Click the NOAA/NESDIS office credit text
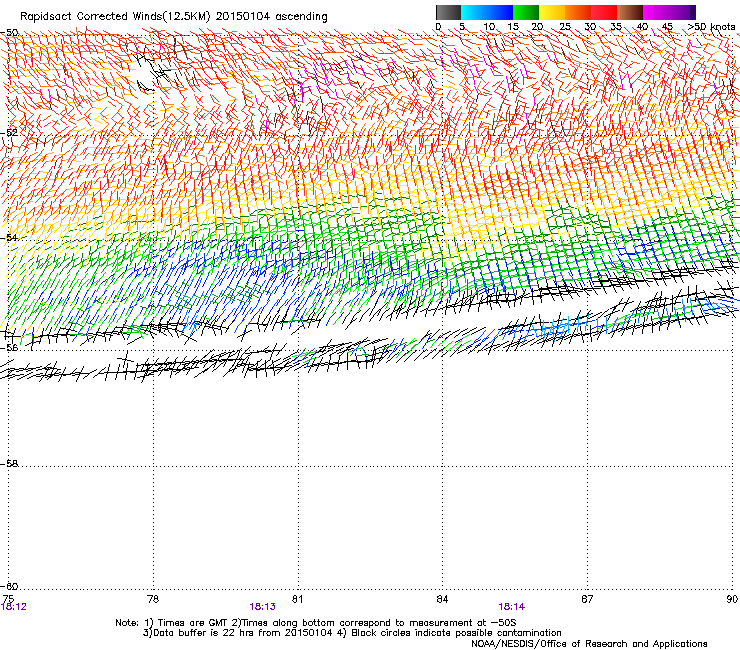This screenshot has height=650, width=740. [x=589, y=644]
